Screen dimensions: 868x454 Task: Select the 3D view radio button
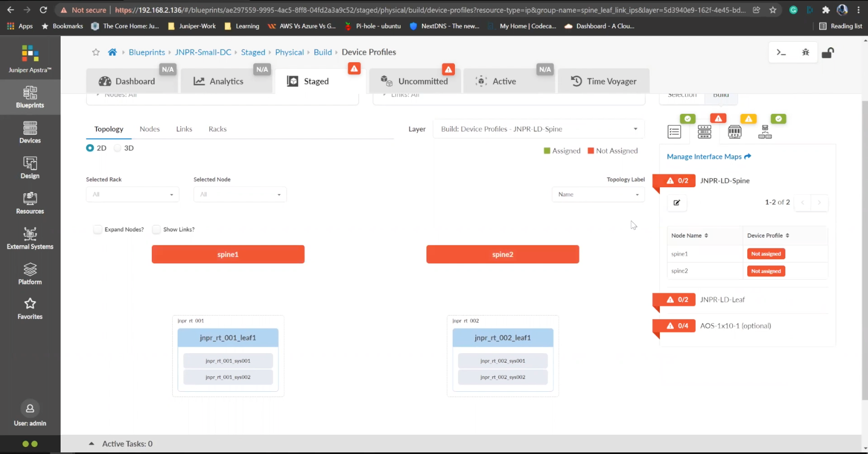click(117, 148)
